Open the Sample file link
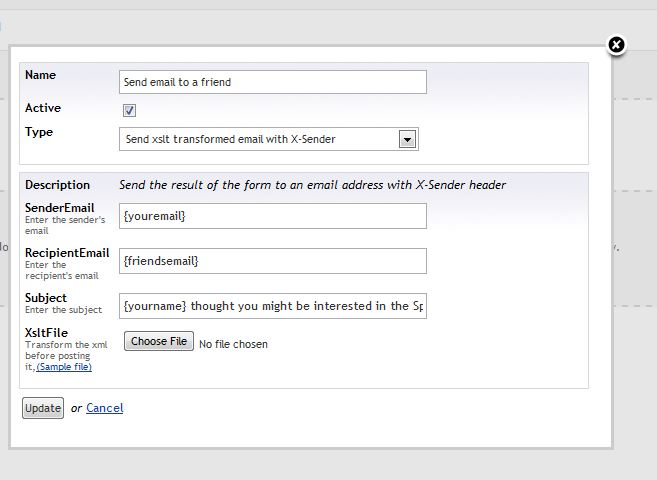This screenshot has width=657, height=480. point(64,367)
